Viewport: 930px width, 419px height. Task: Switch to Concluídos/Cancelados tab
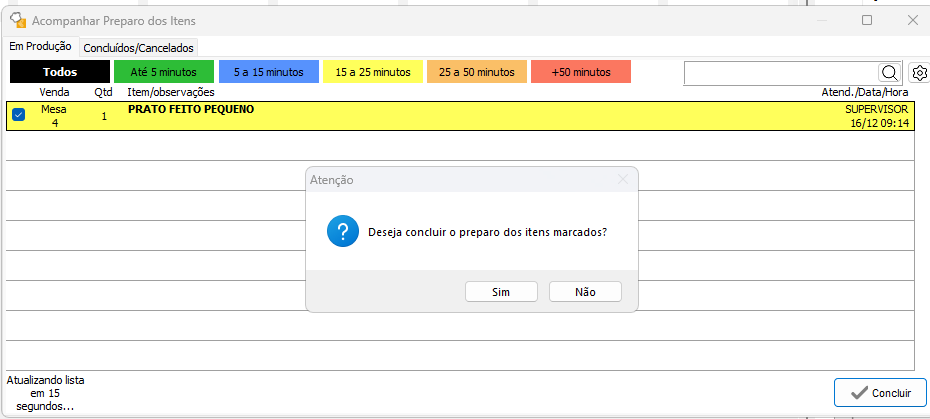click(139, 47)
